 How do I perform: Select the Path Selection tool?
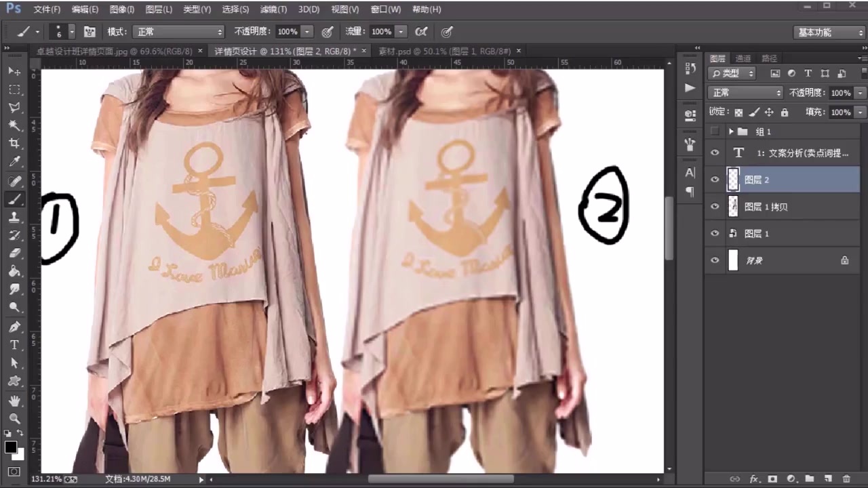click(14, 363)
